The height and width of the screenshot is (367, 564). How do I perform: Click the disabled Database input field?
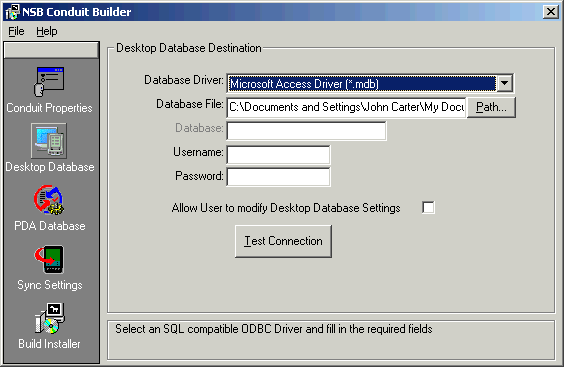[x=306, y=131]
